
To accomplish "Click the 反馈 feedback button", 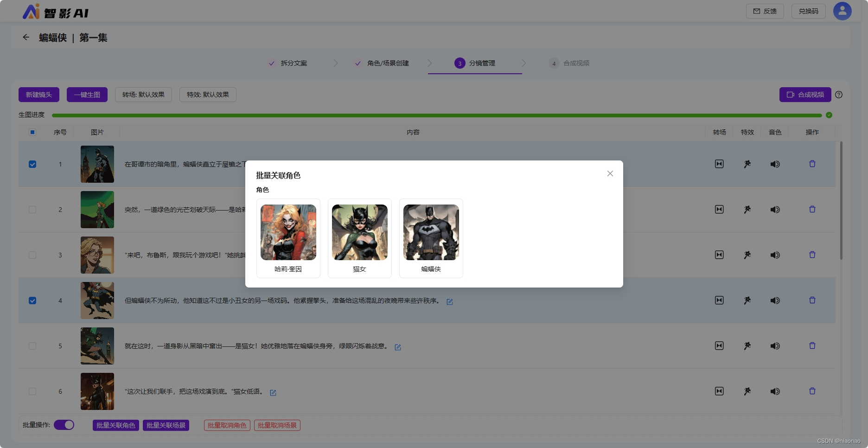I will (765, 11).
